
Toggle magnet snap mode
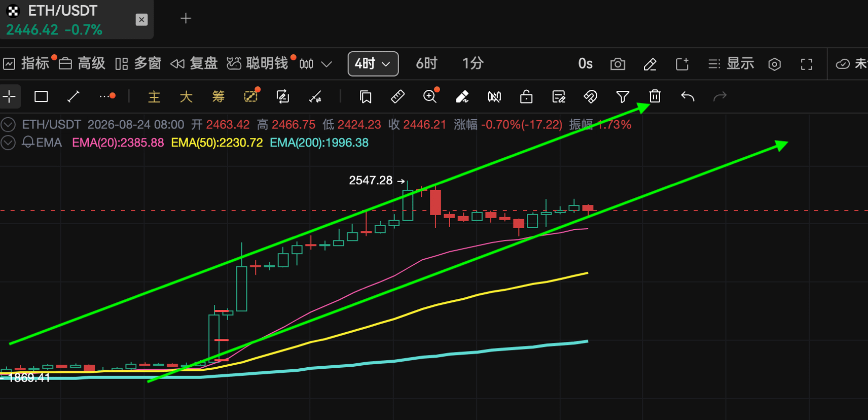[x=591, y=96]
